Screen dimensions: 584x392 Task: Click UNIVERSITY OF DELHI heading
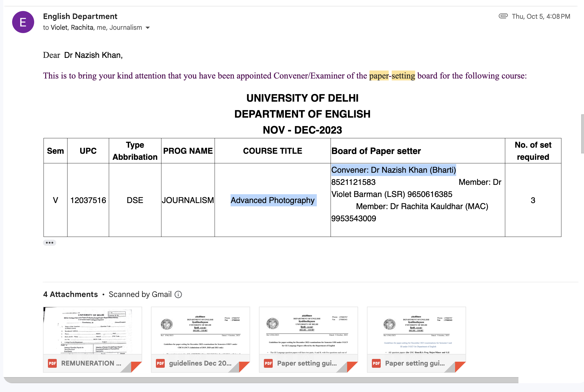[x=302, y=98]
